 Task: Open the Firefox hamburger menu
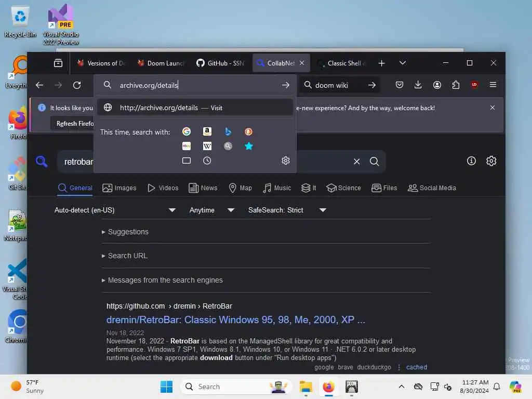[493, 85]
